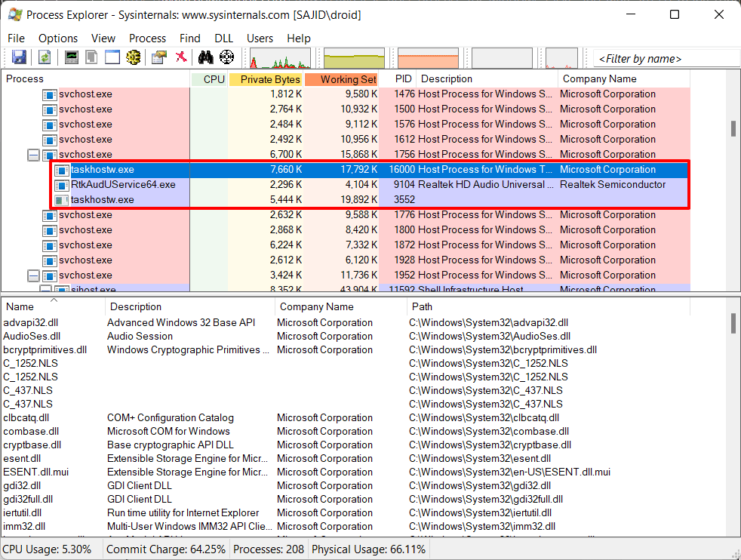Click the Show Process Tree toolbar icon
The width and height of the screenshot is (741, 560).
tap(91, 57)
